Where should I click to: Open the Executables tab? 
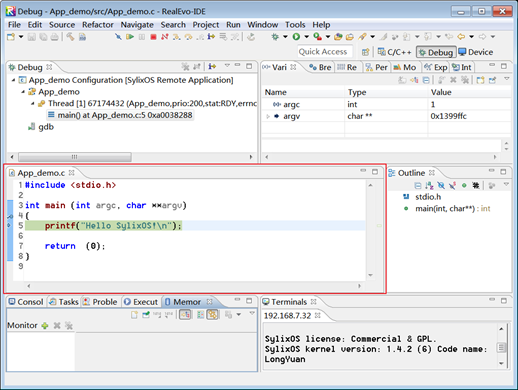coord(140,302)
